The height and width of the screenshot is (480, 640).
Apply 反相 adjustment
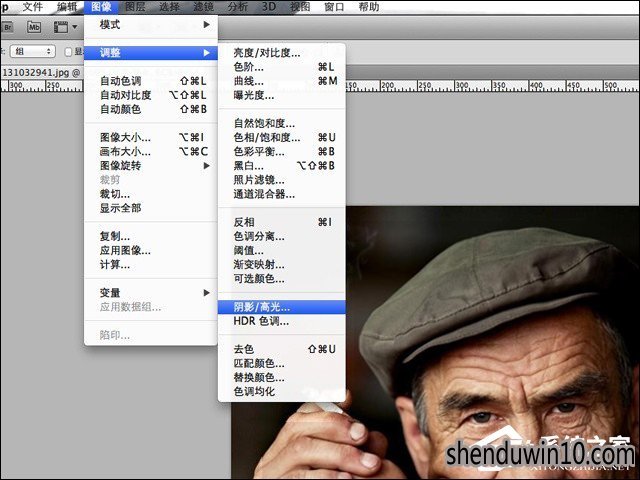(x=282, y=222)
